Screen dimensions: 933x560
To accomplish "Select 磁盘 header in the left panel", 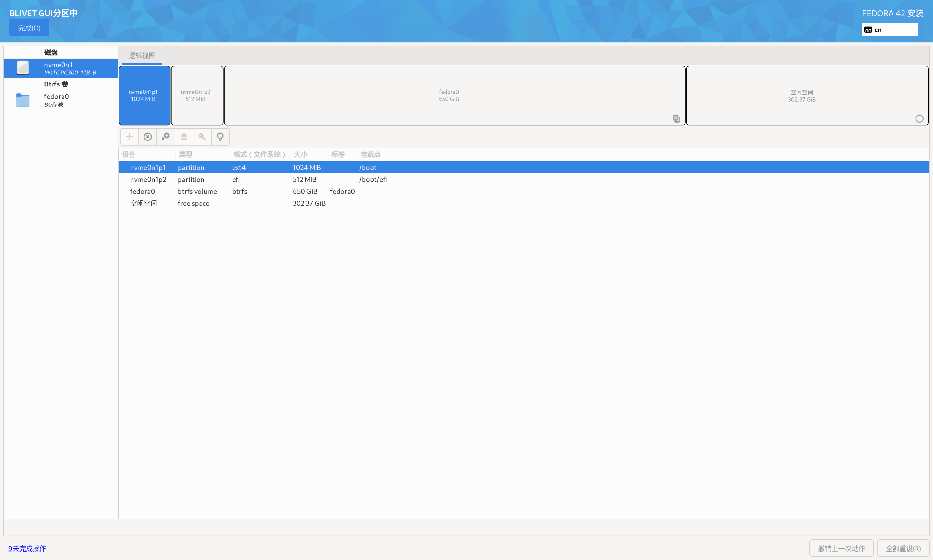I will [x=51, y=52].
